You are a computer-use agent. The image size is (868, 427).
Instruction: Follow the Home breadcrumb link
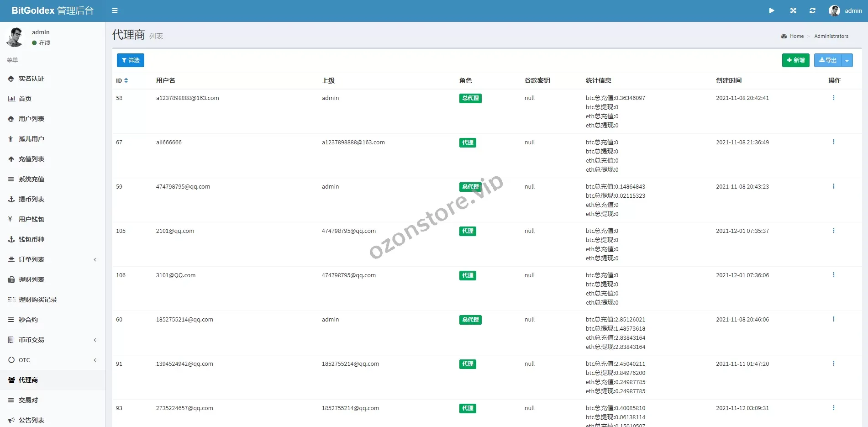[x=796, y=36]
